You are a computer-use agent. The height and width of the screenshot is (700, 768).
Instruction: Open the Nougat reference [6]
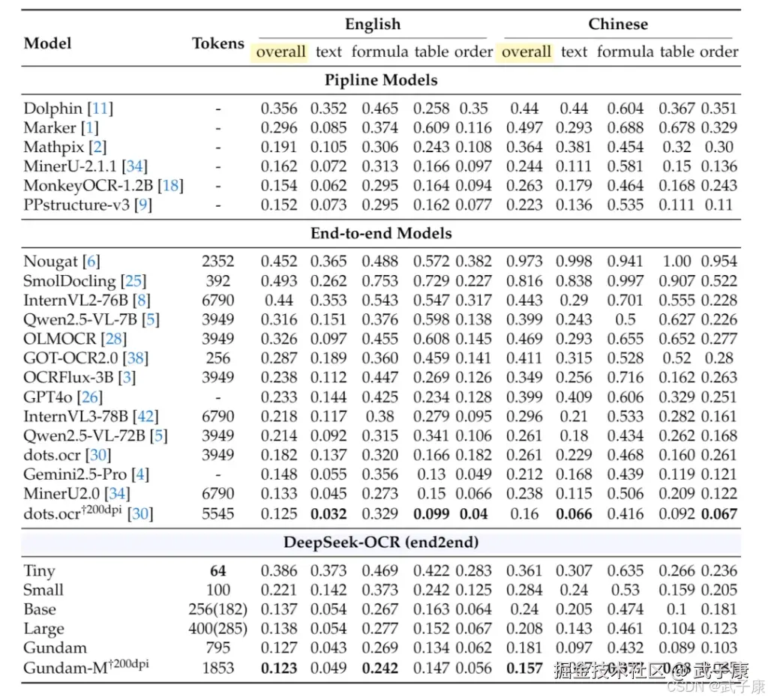[91, 262]
